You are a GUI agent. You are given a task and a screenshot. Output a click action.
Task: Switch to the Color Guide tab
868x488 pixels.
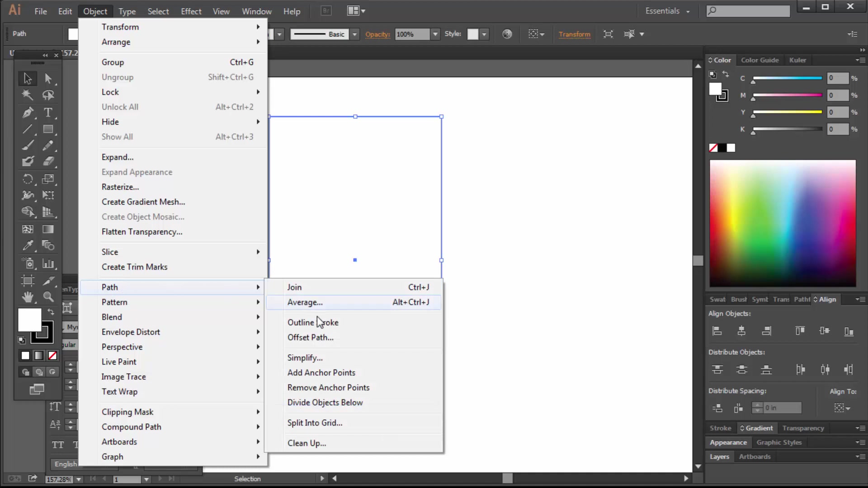point(760,60)
